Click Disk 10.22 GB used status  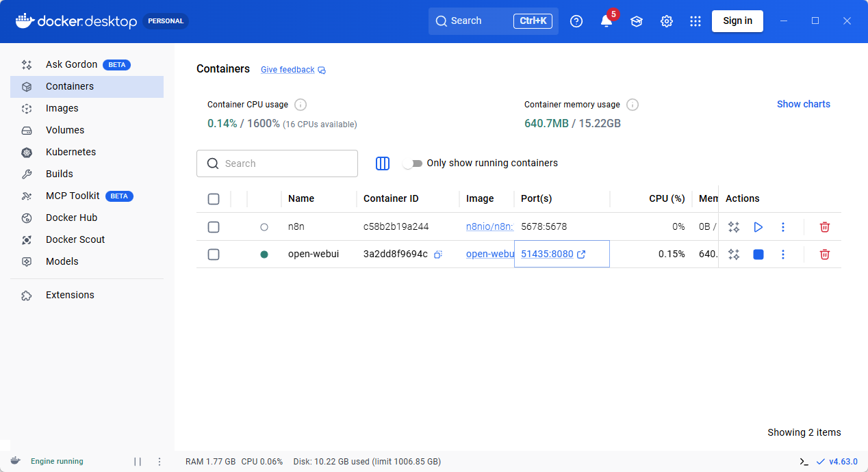tap(367, 462)
